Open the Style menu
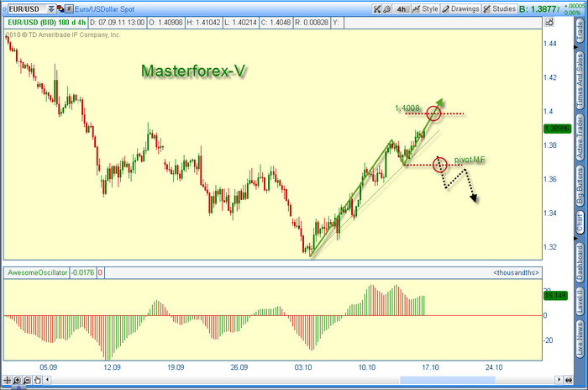This screenshot has width=588, height=390. [424, 9]
